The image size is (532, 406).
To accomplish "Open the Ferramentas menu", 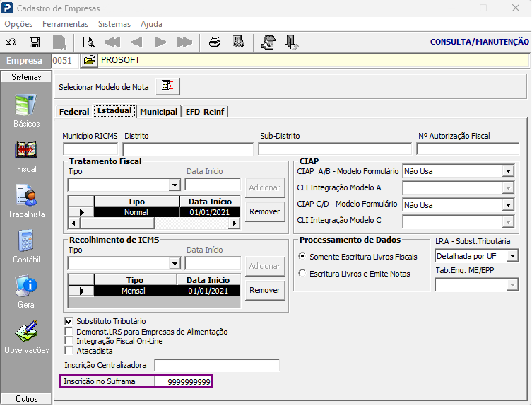I will click(65, 24).
